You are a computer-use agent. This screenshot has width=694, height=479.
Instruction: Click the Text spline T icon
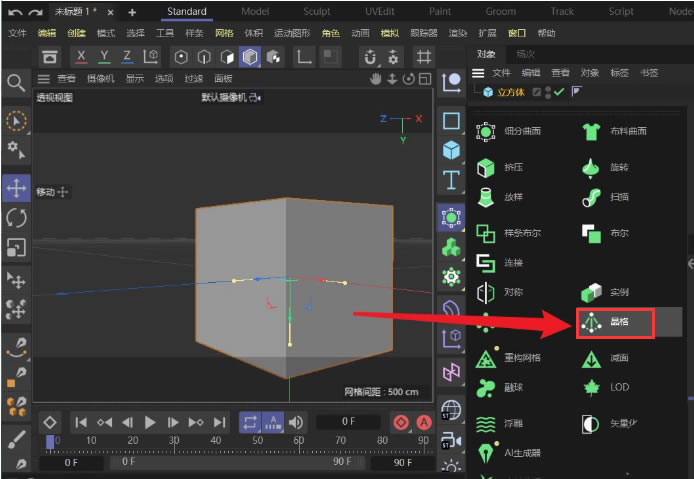pyautogui.click(x=451, y=180)
